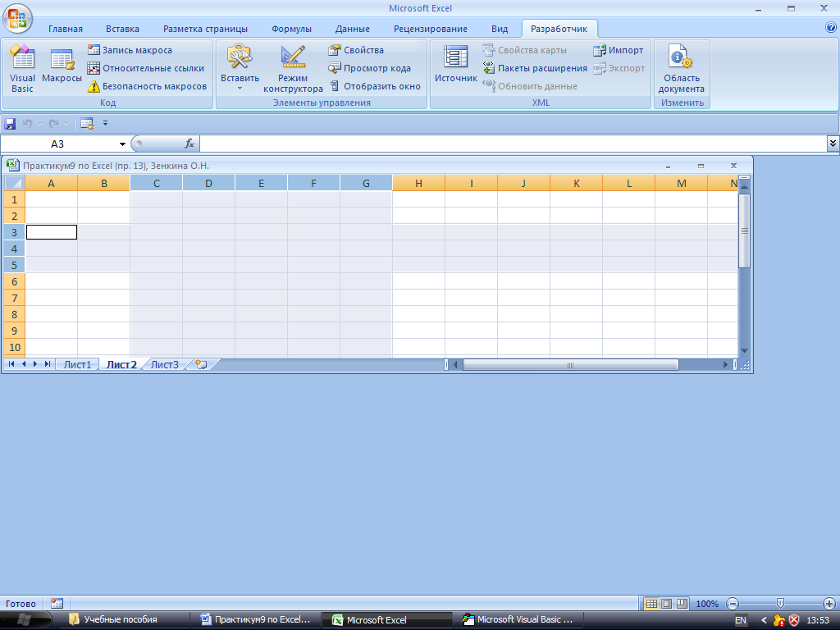Customize the quick access toolbar dropdown
Screen dimensions: 840x630
point(105,124)
